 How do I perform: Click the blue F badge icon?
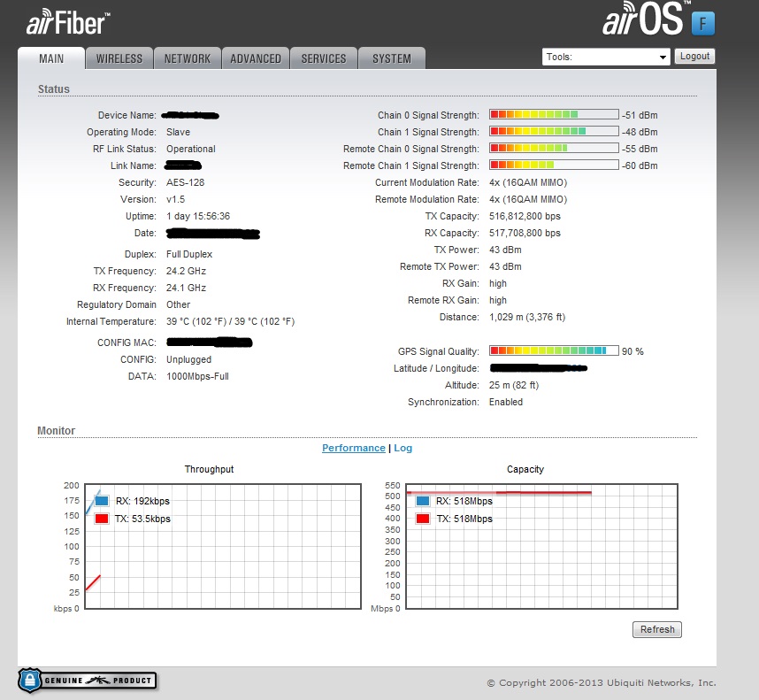coord(702,23)
